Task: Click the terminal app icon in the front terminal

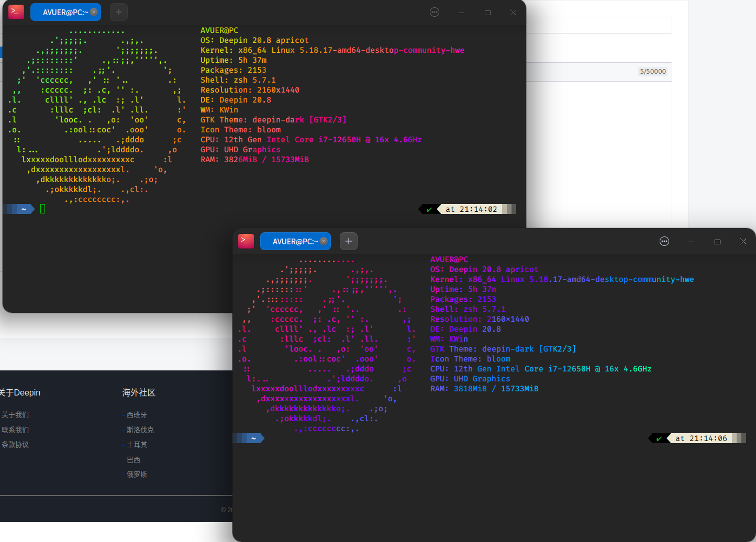Action: [246, 241]
